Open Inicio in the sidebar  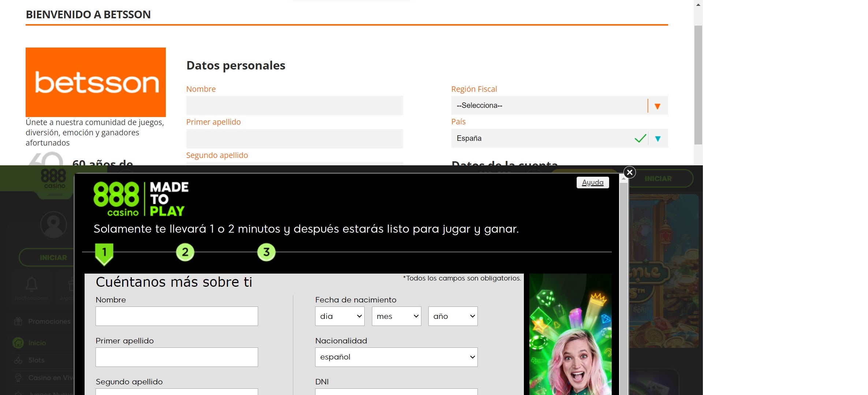click(41, 343)
